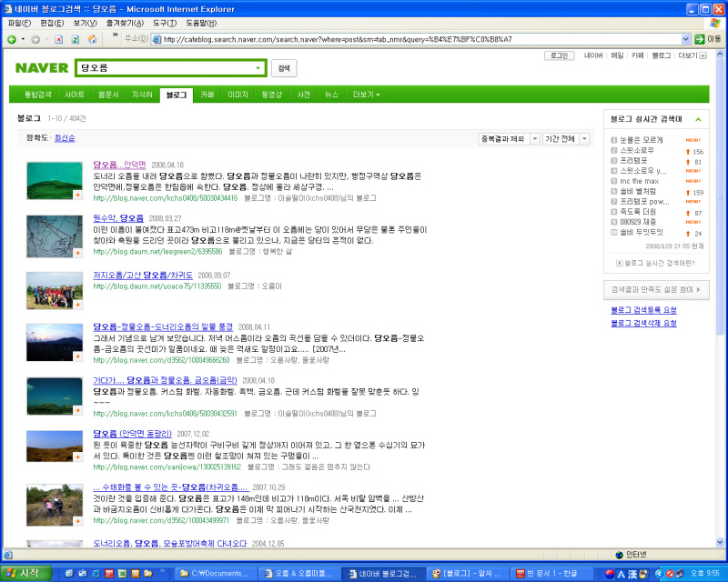Go to the browser Home page
This screenshot has height=582, width=728.
coord(93,39)
